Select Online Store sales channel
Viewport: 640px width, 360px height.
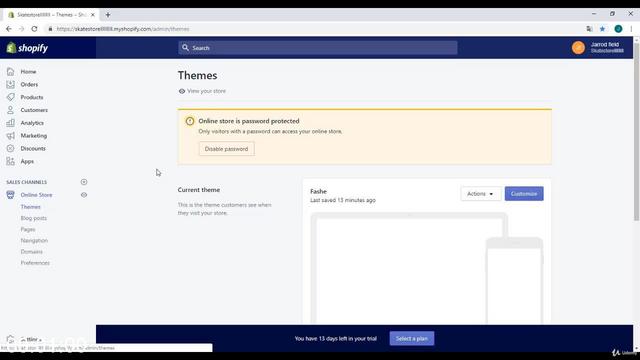pos(36,195)
